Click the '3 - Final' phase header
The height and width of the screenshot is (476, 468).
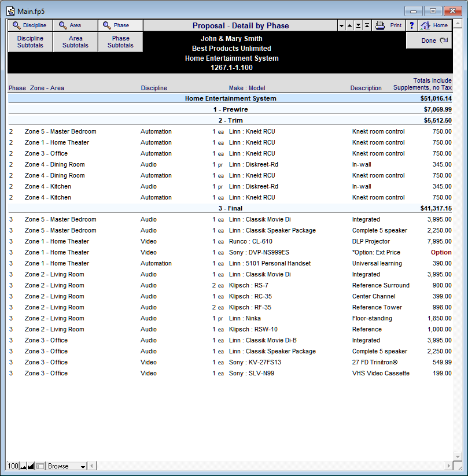[230, 208]
